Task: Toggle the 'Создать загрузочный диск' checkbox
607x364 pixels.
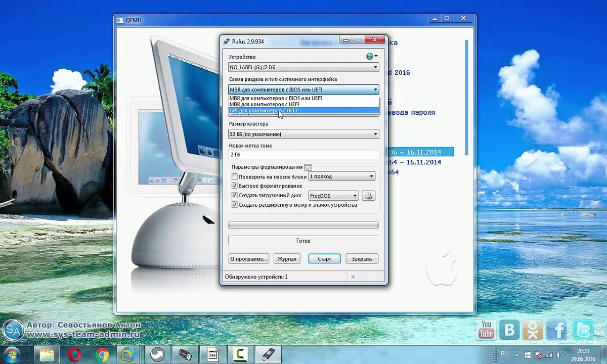Action: click(234, 195)
